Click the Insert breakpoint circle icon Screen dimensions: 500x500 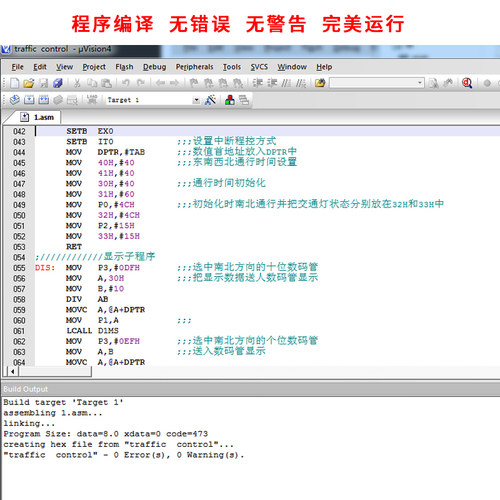(487, 83)
